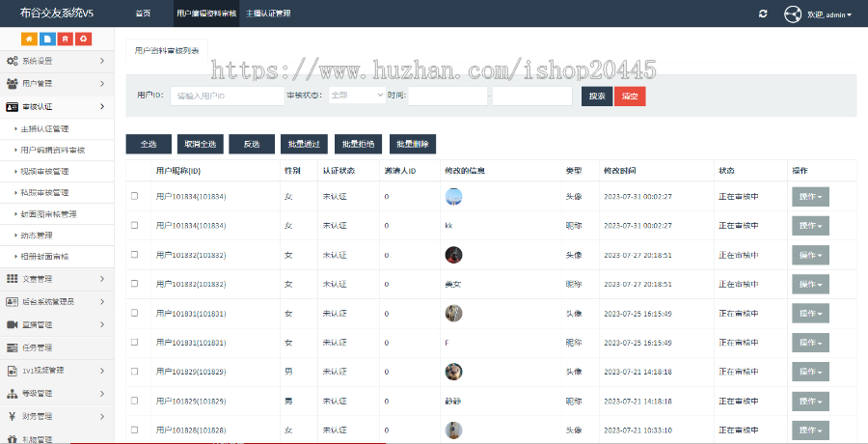
Task: Open avatar image for 用户101831 头像 row
Action: click(x=453, y=313)
